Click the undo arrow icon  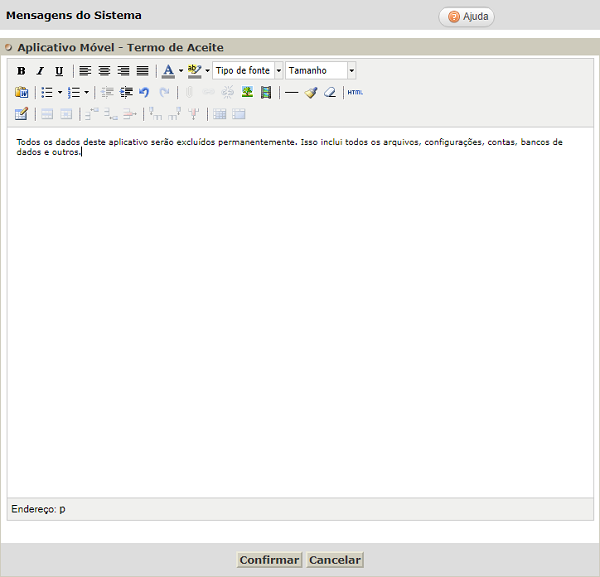point(144,92)
